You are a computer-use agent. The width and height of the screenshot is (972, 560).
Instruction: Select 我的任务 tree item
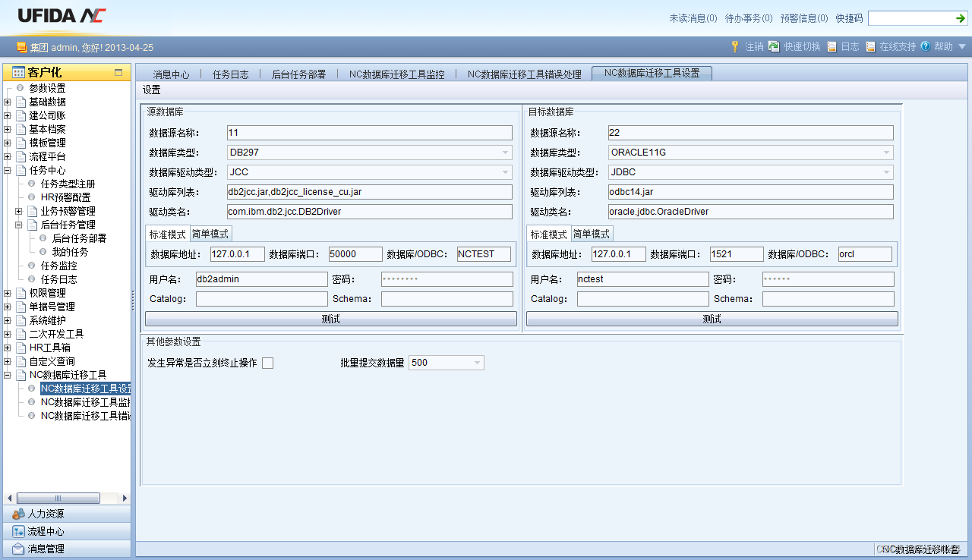pyautogui.click(x=70, y=252)
